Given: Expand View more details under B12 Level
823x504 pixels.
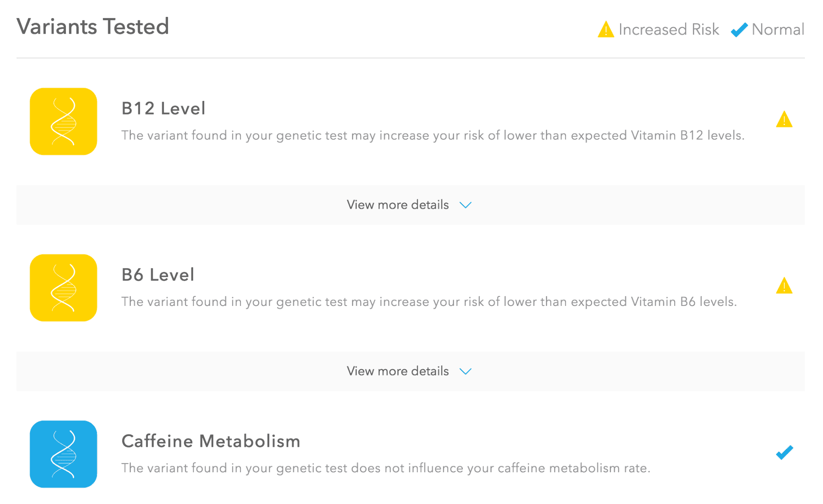Looking at the screenshot, I should pos(398,205).
